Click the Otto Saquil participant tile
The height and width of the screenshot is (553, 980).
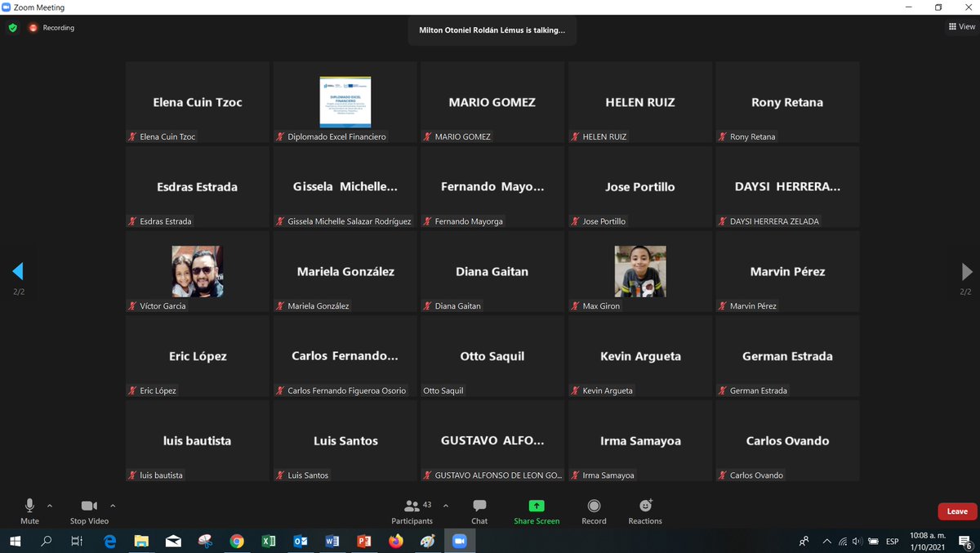coord(492,356)
